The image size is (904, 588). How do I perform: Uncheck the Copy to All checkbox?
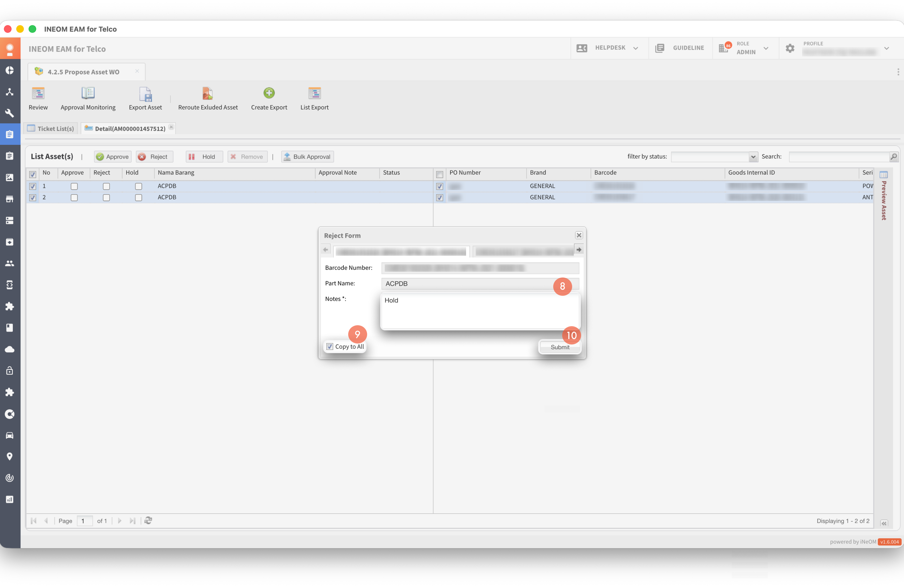(x=330, y=346)
